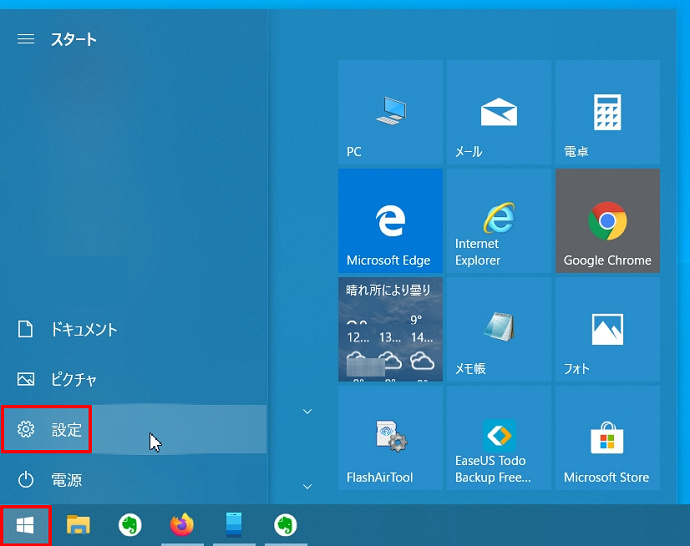Open the メモ帳 notepad tile
The height and width of the screenshot is (546, 690).
click(x=499, y=329)
